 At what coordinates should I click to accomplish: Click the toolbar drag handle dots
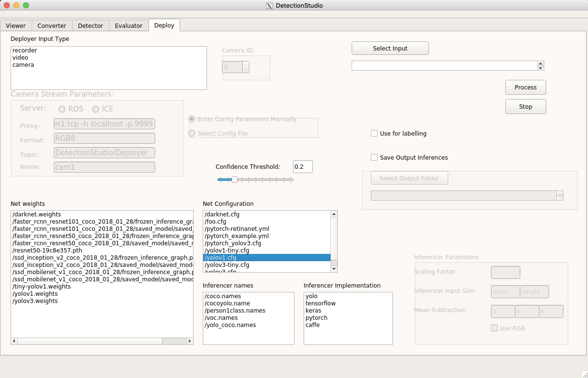[x=3, y=14]
